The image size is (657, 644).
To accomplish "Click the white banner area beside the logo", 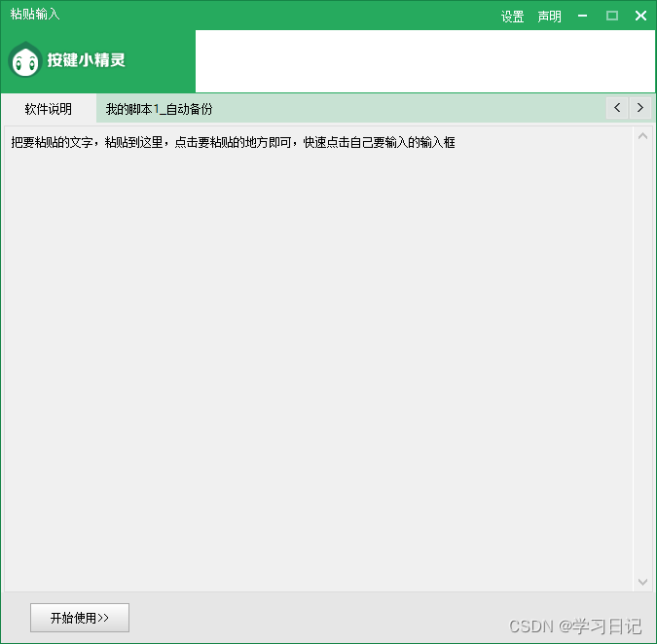I will (425, 61).
